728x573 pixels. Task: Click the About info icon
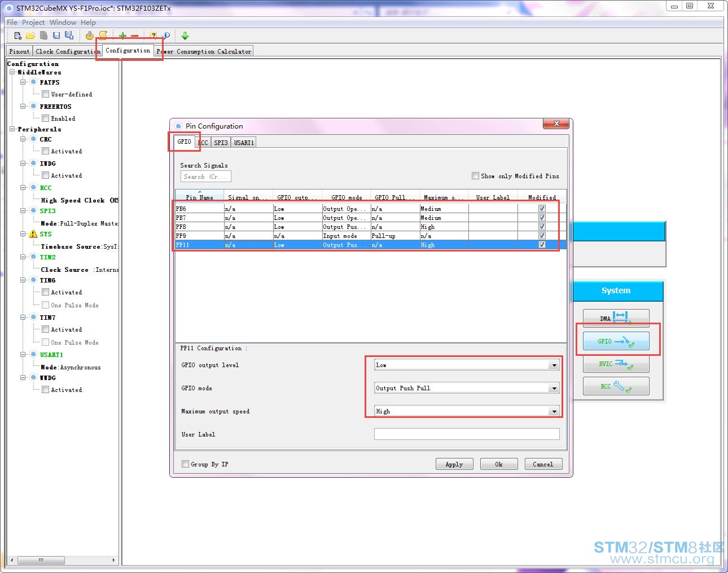pos(166,36)
